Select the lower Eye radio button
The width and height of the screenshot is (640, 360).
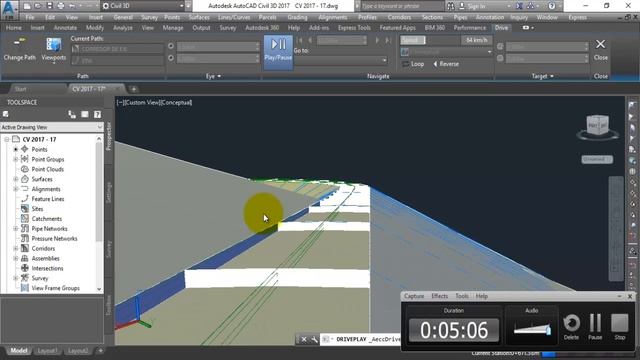click(171, 58)
